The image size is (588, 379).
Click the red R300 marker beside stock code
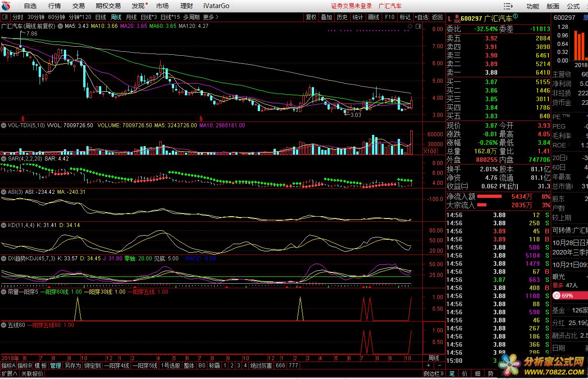pos(457,18)
